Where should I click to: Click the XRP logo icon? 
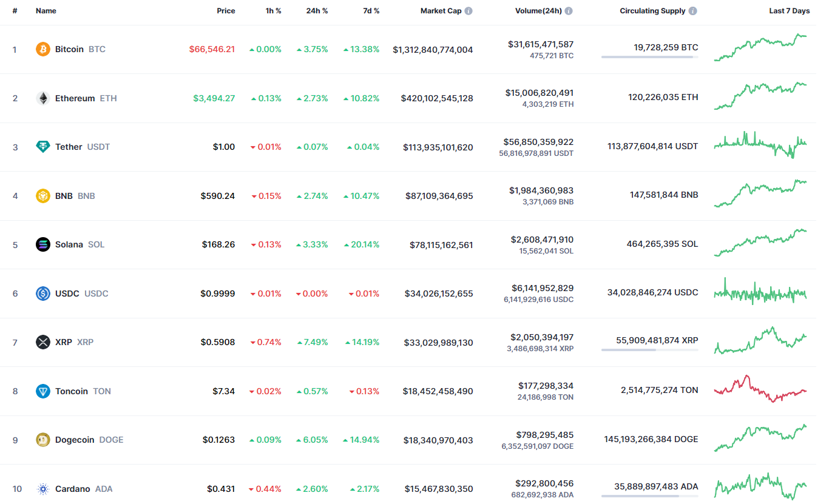click(x=42, y=342)
